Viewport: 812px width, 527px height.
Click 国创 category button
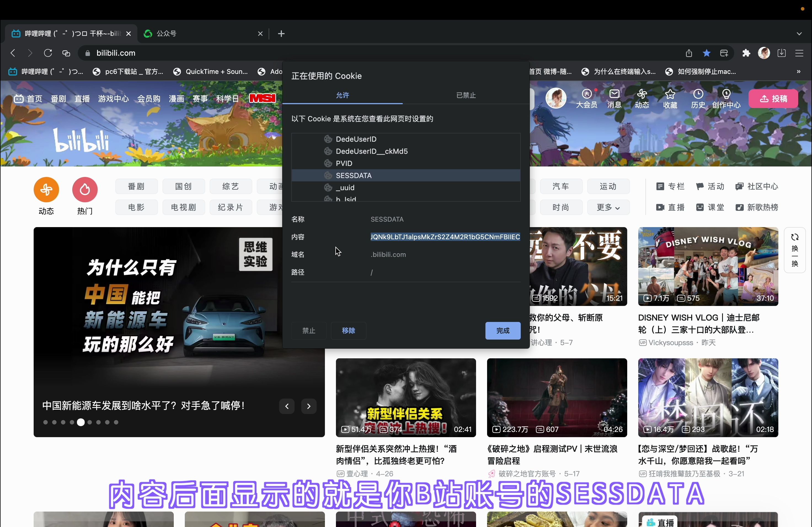point(183,186)
